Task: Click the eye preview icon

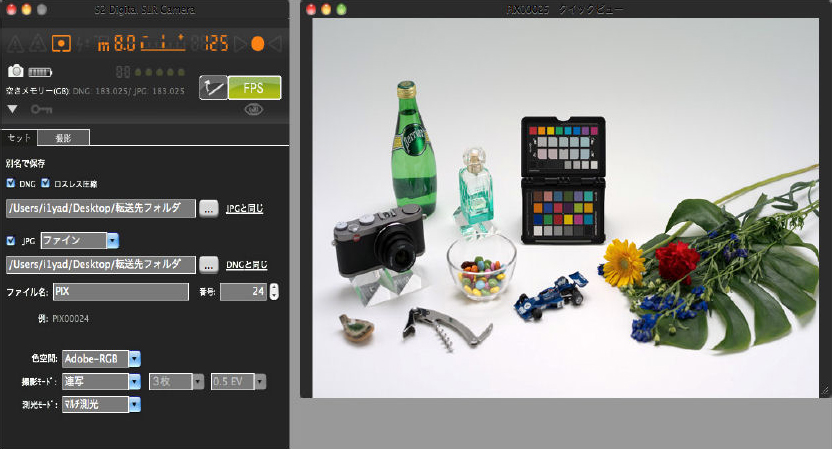Action: tap(254, 110)
